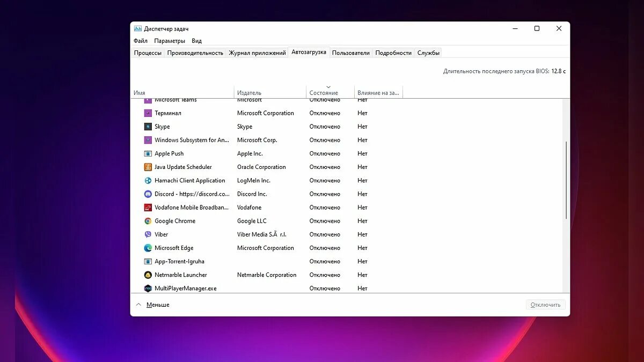644x362 pixels.
Task: Select Java Update Scheduler entry
Action: point(183,167)
